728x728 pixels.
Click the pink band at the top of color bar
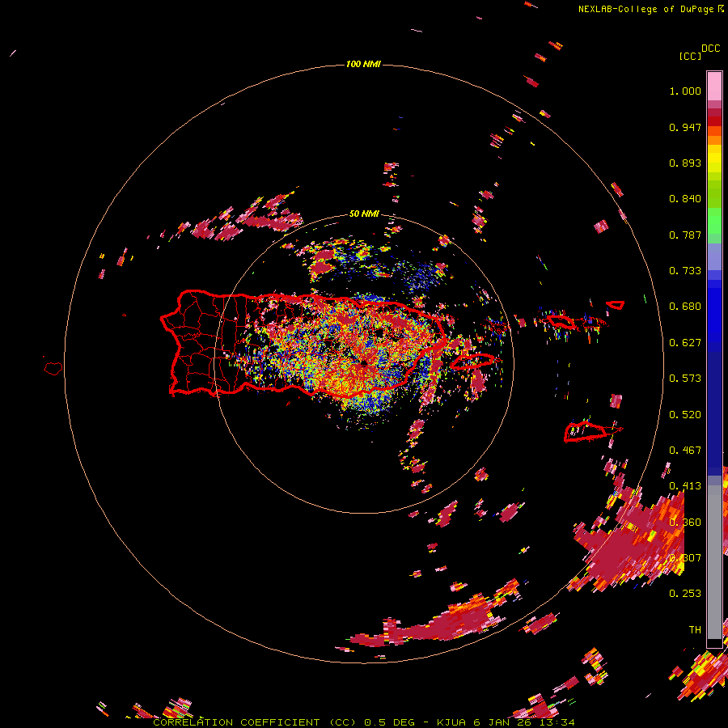714,87
